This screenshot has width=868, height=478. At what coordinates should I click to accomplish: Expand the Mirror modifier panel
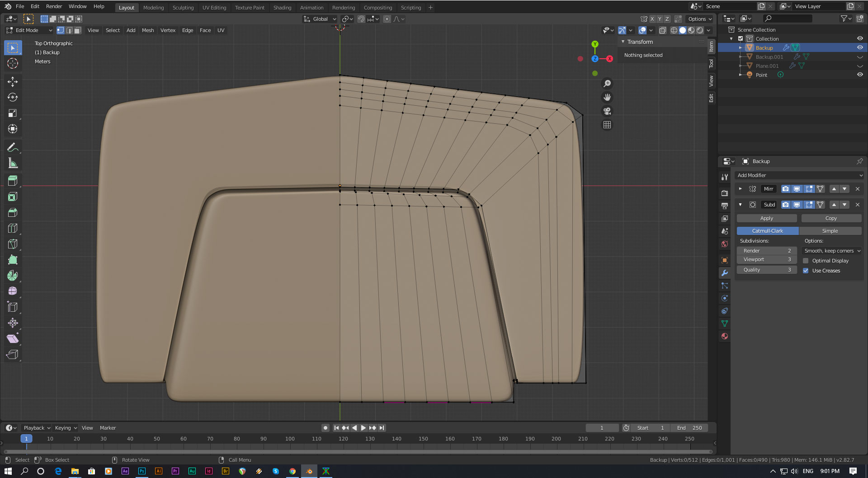tap(741, 189)
